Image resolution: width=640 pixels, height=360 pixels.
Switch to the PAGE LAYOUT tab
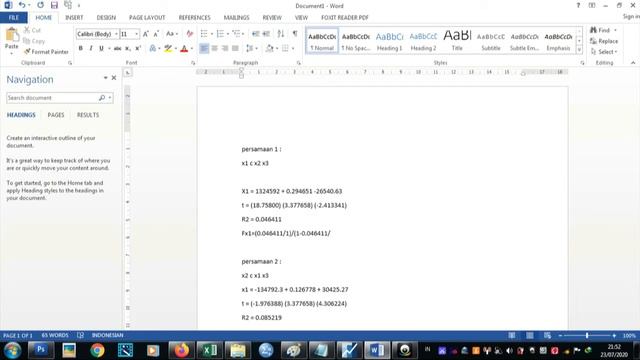point(147,18)
